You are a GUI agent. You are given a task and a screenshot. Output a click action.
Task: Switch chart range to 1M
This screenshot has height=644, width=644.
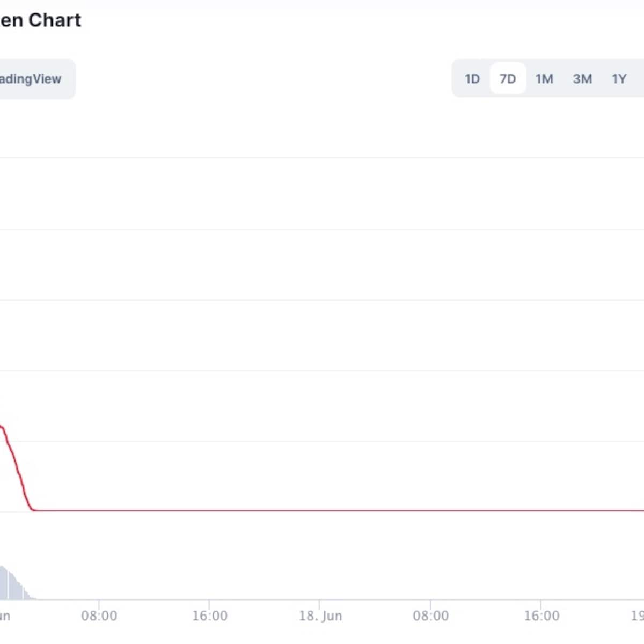544,79
